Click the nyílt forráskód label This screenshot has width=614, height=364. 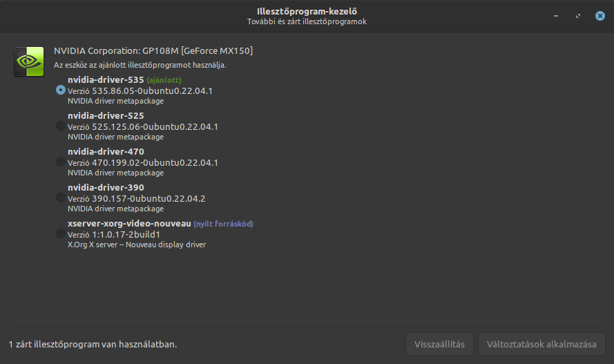pos(223,224)
